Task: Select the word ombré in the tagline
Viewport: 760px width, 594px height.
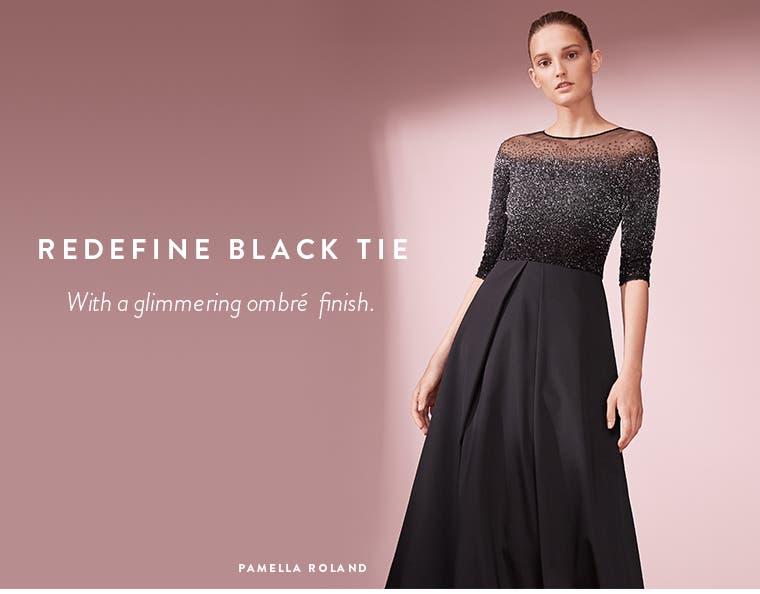Action: [x=277, y=303]
